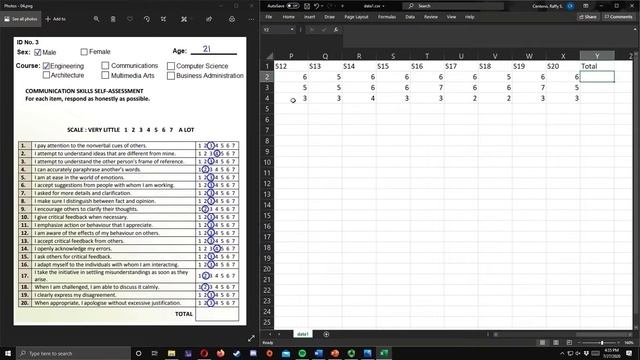Click the print icon in Photos toolbar
640x360 pixels.
[232, 19]
